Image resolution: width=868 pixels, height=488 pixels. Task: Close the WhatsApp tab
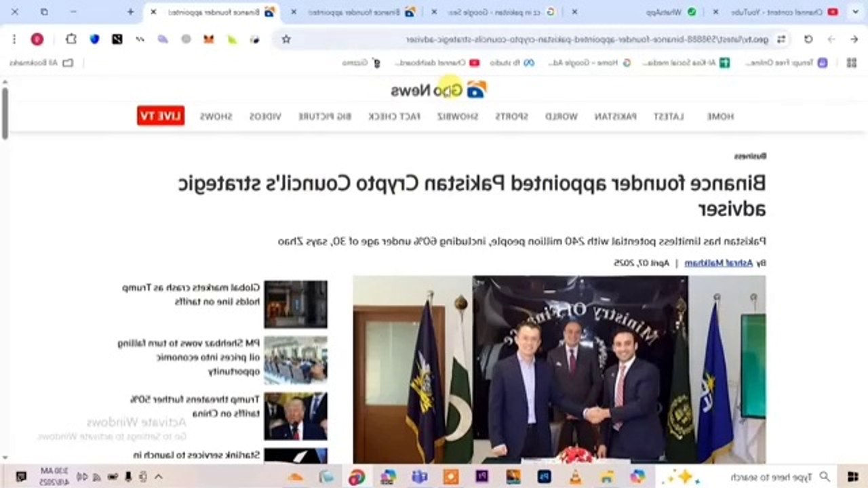point(574,12)
